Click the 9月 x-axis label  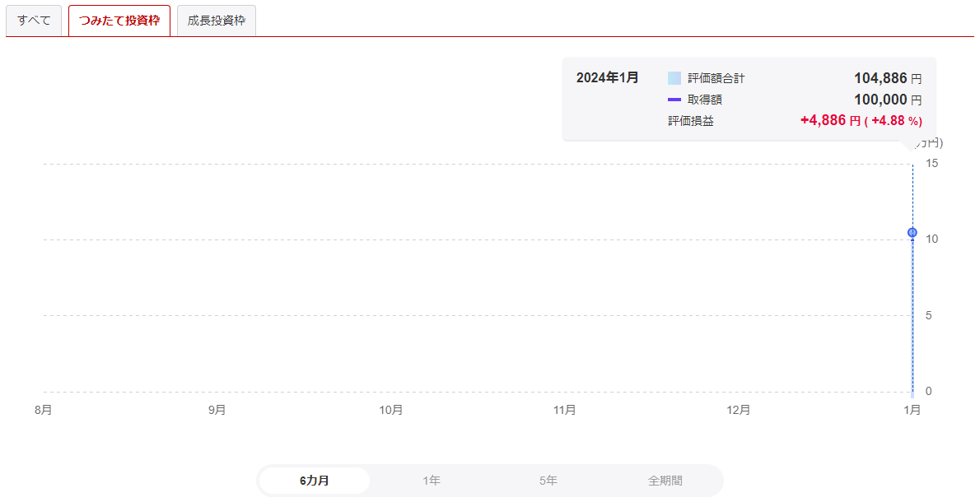point(217,410)
